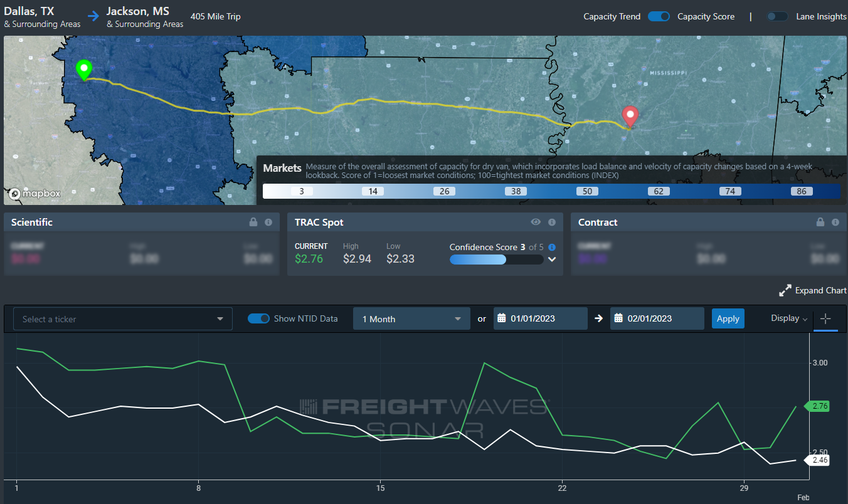Open the info icon on the TRAC Spot panel

point(552,222)
